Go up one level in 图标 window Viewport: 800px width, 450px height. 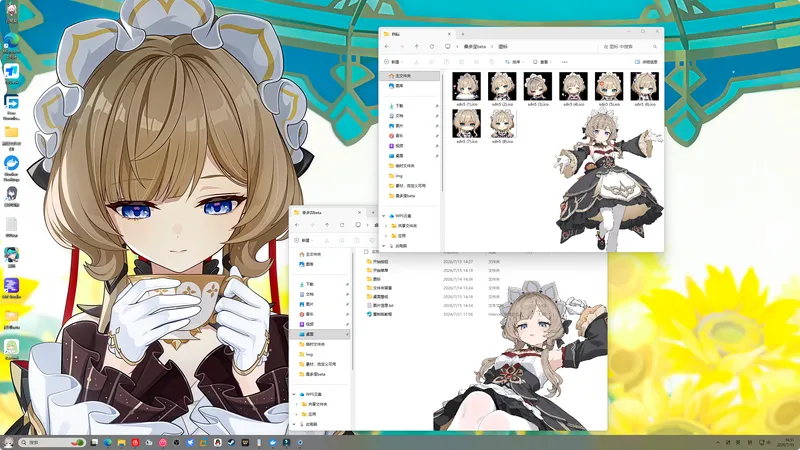pyautogui.click(x=417, y=46)
